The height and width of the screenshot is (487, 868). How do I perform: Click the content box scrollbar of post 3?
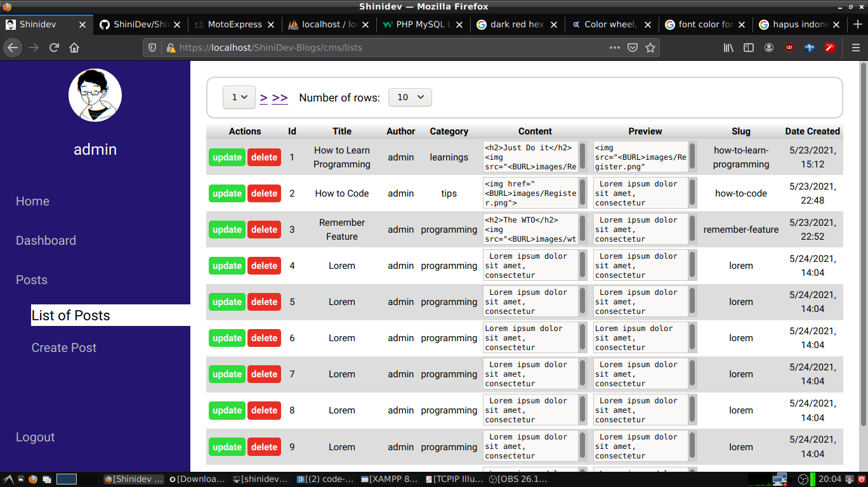pyautogui.click(x=582, y=229)
